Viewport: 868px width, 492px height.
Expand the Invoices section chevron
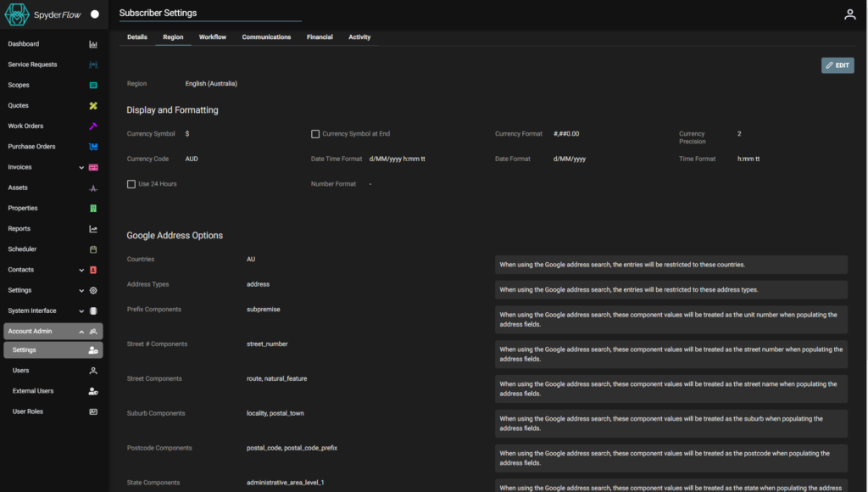tap(81, 166)
